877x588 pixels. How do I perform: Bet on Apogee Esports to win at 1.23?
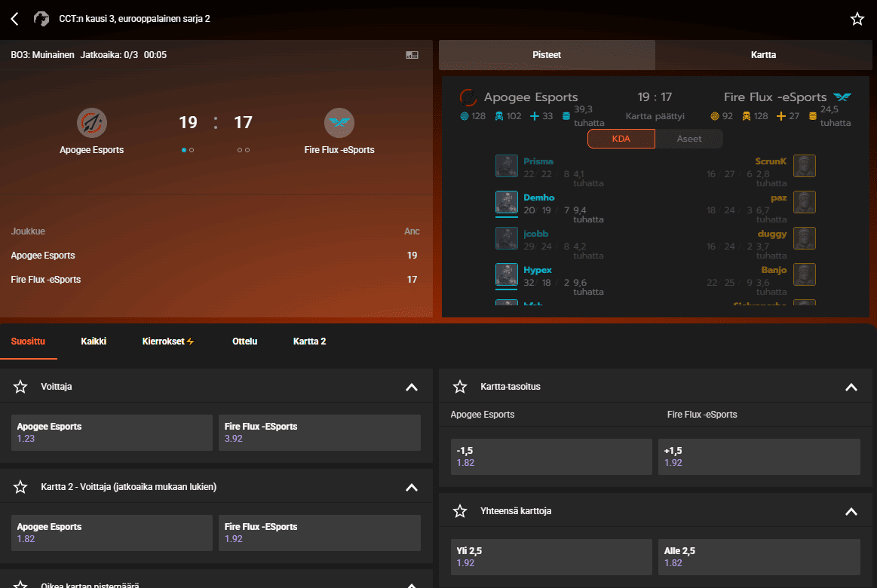point(112,433)
